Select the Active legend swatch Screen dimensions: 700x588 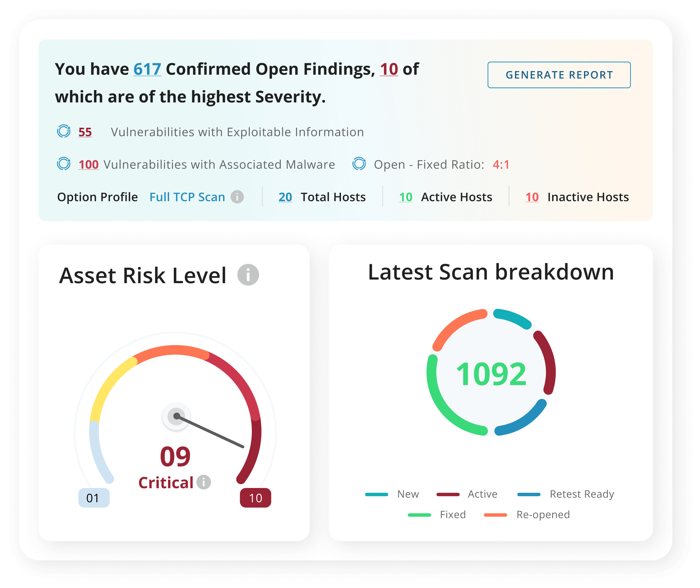tap(448, 495)
